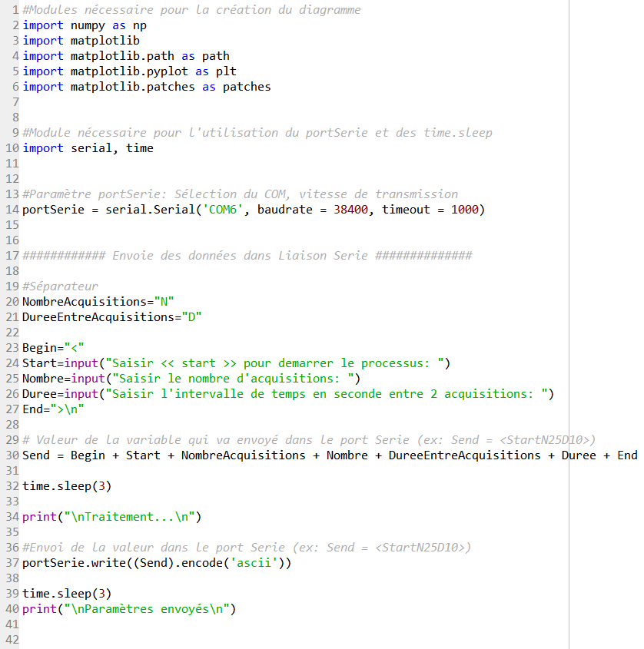Click print 'Paramètres envoyés' line 40
The image size is (644, 649).
click(x=129, y=609)
